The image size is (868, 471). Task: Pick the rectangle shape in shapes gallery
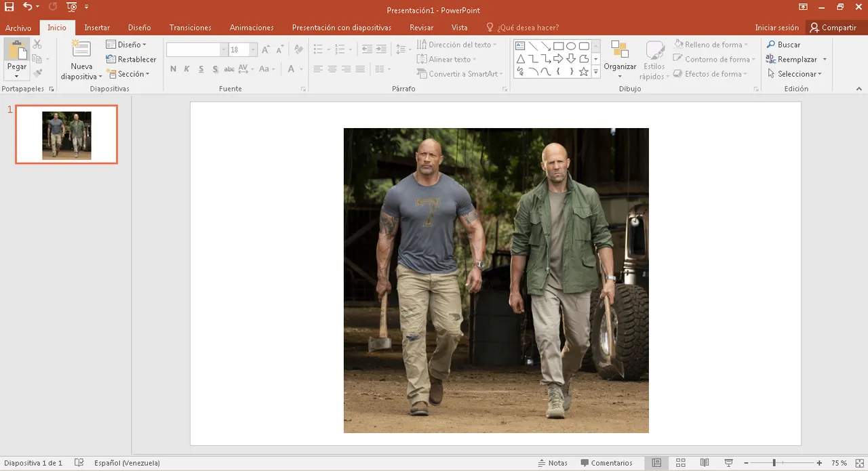click(x=559, y=46)
